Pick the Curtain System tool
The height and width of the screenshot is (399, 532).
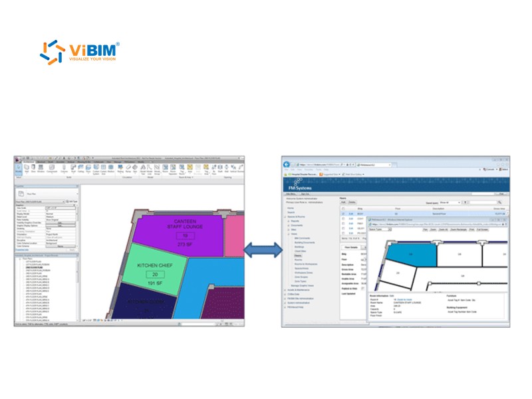pyautogui.click(x=96, y=170)
